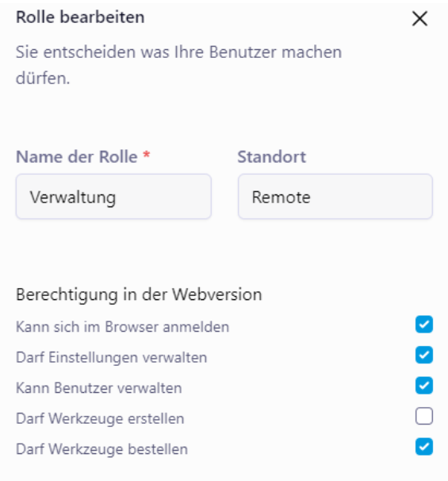Click the Kann sich im Browser anmelden label
Screen dimensions: 448x481
[x=123, y=327]
